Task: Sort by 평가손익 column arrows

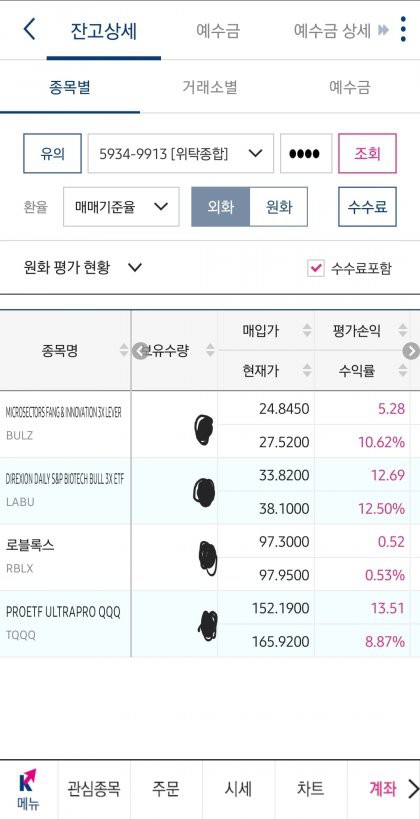Action: click(x=403, y=330)
